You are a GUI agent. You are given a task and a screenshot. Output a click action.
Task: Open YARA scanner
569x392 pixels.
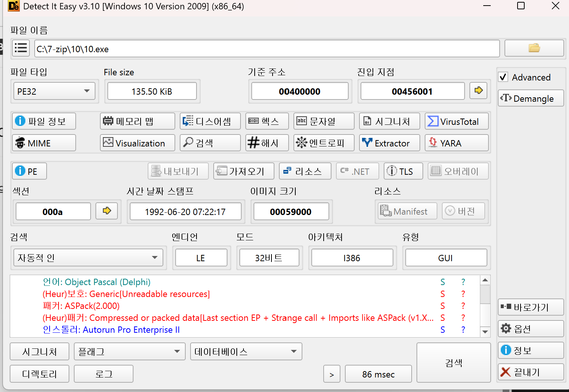tap(457, 143)
